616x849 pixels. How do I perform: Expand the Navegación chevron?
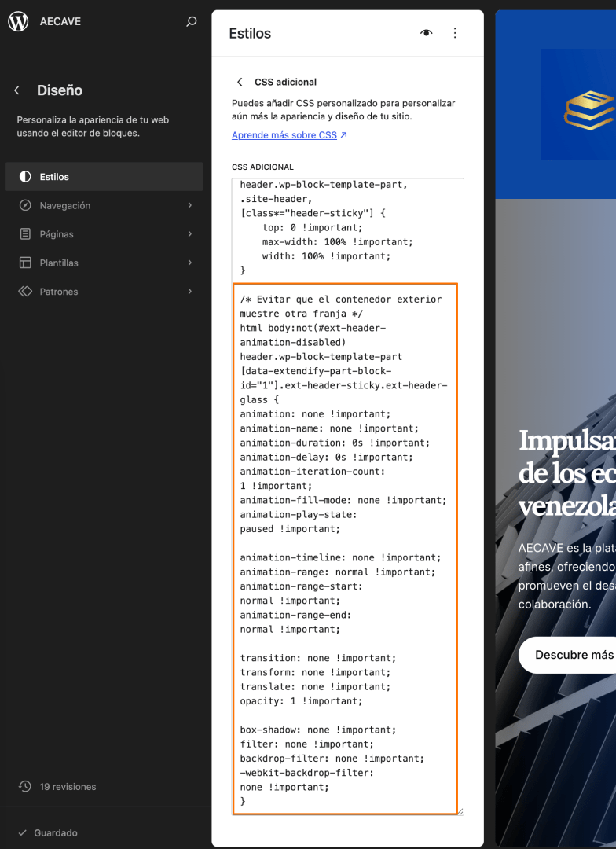pos(190,205)
